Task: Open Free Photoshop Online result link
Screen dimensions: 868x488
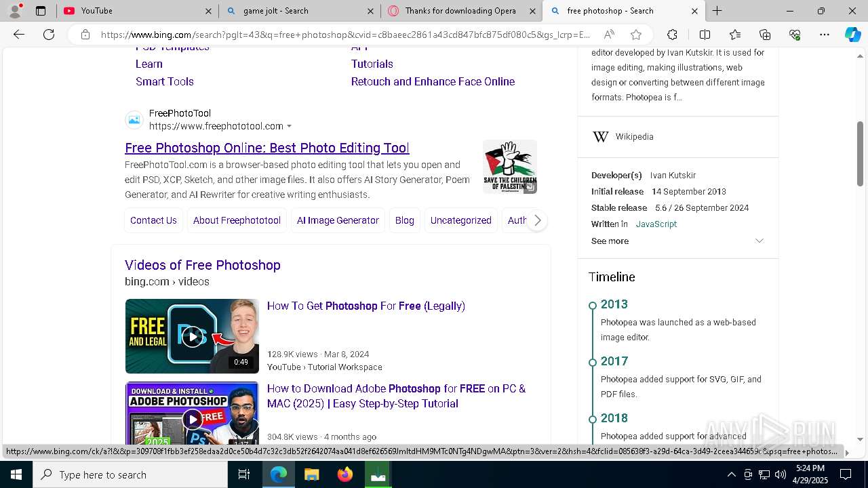Action: tap(267, 148)
